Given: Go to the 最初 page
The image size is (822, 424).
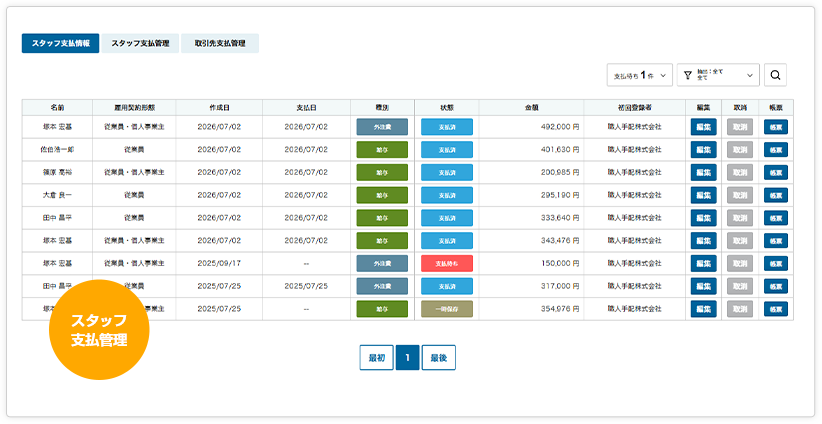Looking at the screenshot, I should pos(376,358).
